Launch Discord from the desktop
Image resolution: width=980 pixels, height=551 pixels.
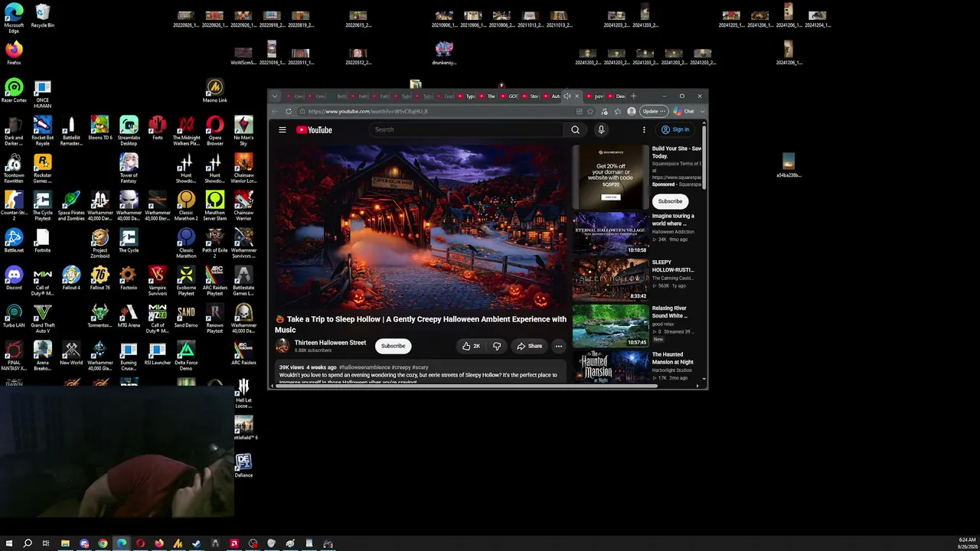(x=14, y=278)
